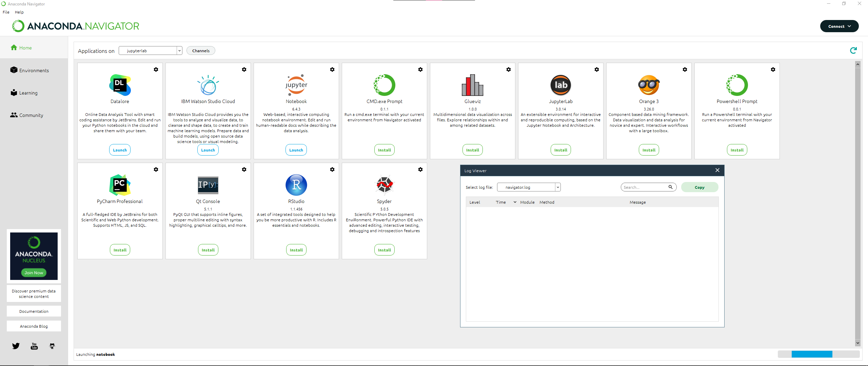
Task: Open JupyterLab tile gear options
Action: (x=597, y=69)
